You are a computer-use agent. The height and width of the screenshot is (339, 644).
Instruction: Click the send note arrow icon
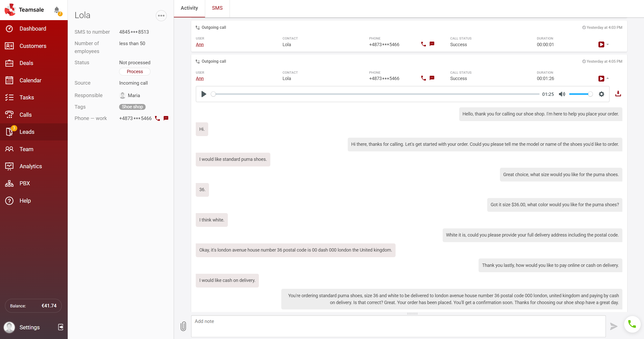click(x=613, y=326)
